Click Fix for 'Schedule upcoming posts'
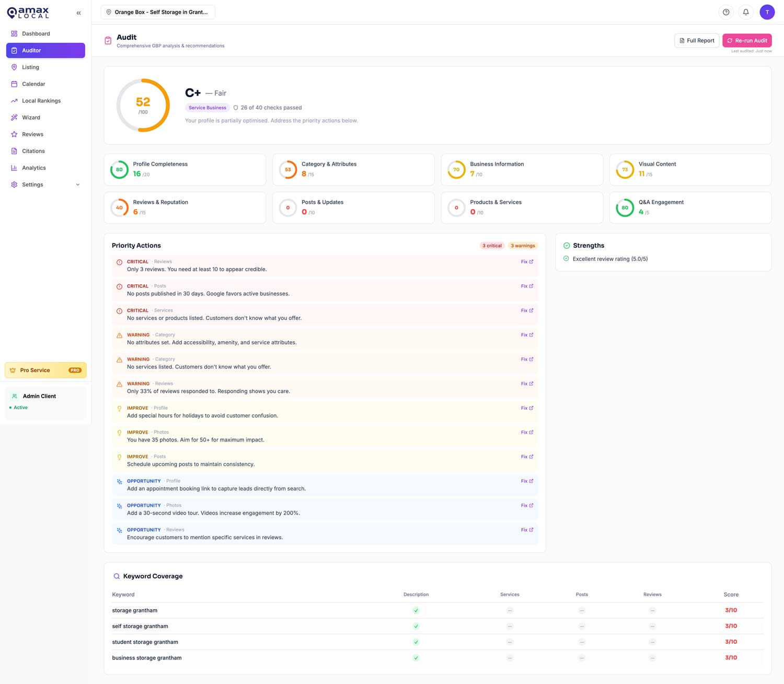This screenshot has height=684, width=784. pos(527,457)
